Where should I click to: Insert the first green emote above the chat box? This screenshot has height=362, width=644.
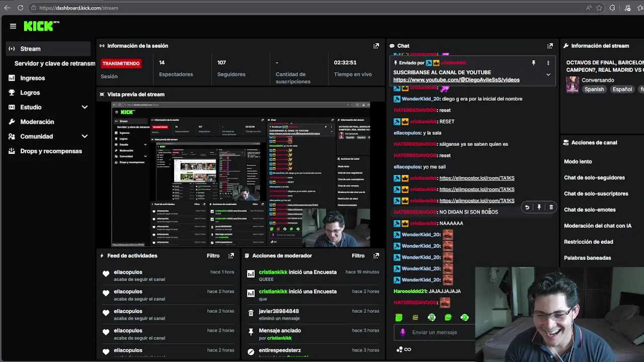click(x=399, y=317)
